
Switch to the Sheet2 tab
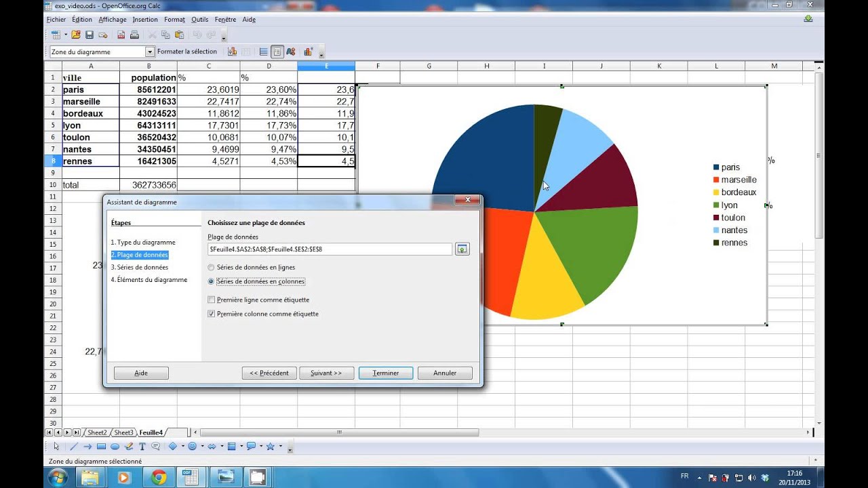tap(97, 432)
